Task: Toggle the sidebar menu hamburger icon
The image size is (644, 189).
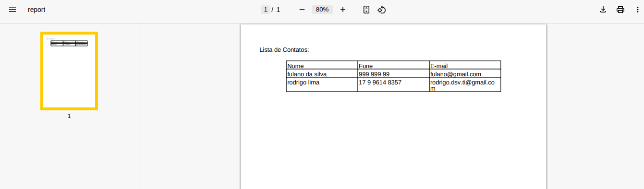Action: point(12,10)
